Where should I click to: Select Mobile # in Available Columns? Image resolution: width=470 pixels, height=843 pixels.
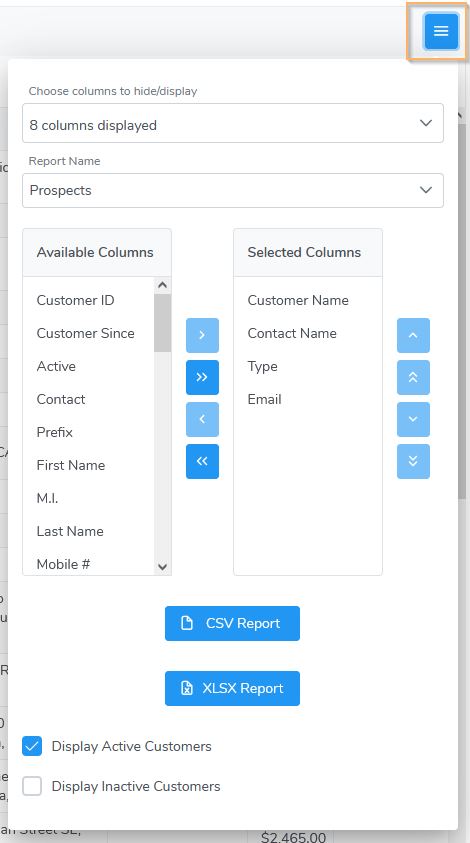click(x=63, y=564)
